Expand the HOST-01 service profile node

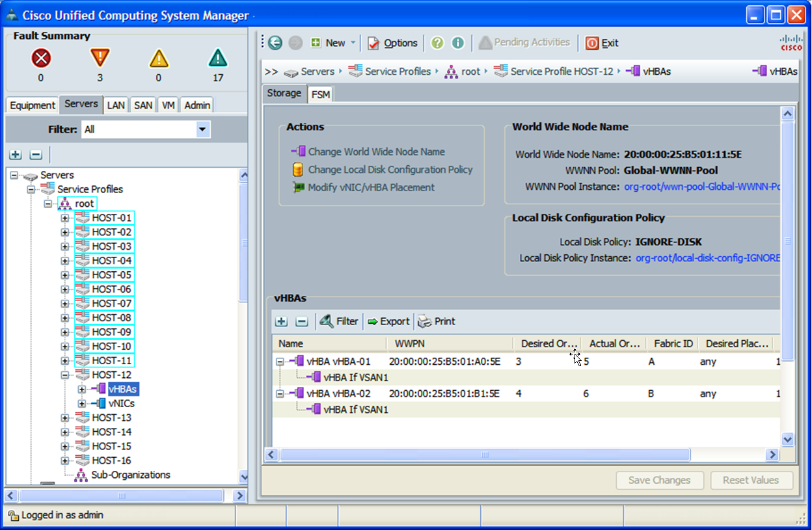65,218
